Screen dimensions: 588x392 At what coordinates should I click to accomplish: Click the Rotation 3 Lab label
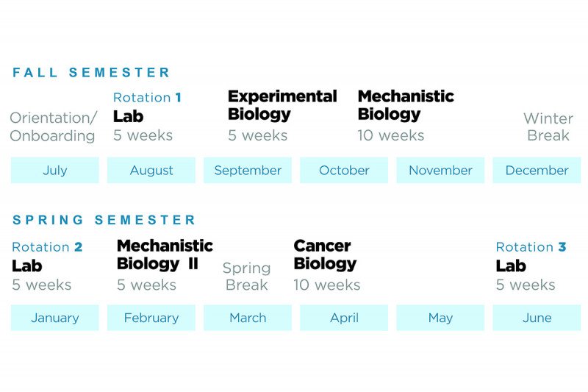click(530, 257)
